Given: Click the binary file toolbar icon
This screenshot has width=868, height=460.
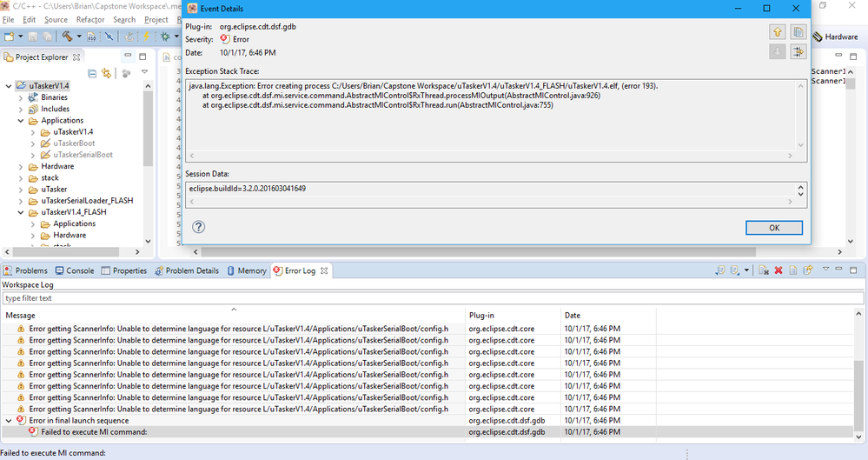Looking at the screenshot, I should click(x=91, y=37).
